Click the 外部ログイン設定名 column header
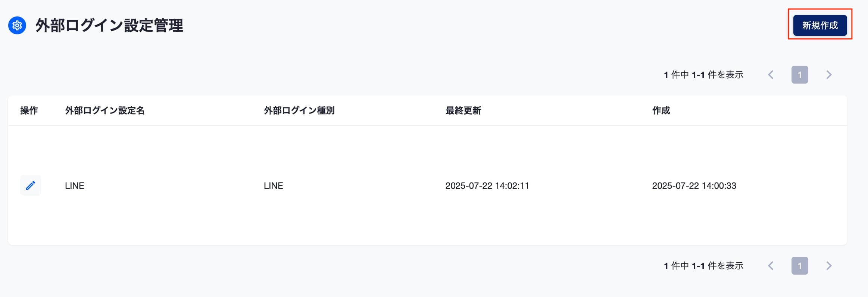The image size is (868, 297). (x=105, y=110)
